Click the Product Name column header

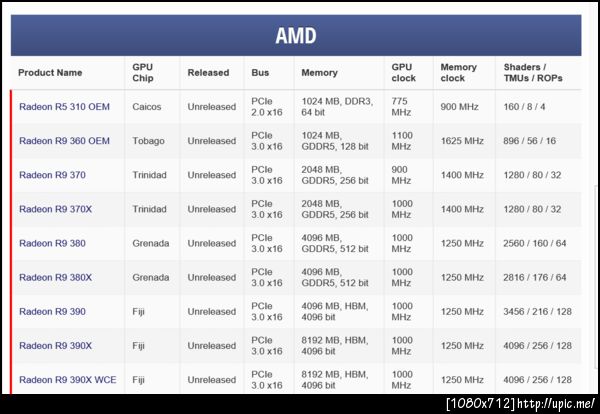pyautogui.click(x=50, y=73)
